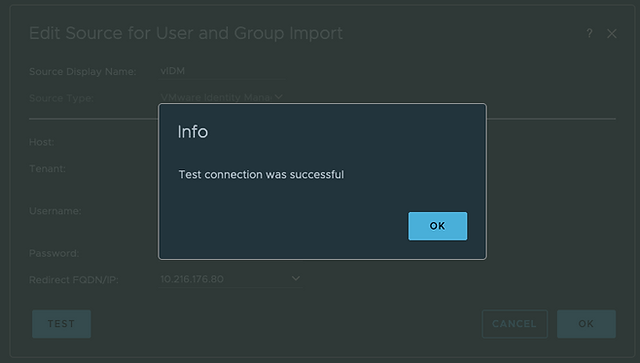Click OK in the Info dialog

438,226
